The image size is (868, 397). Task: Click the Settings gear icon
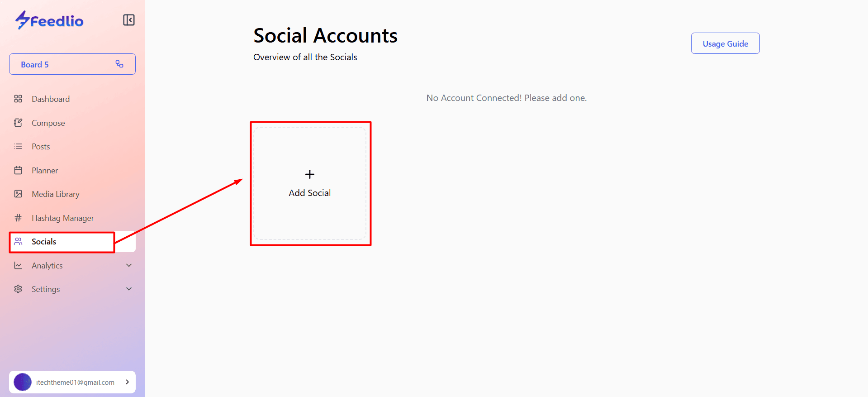(x=18, y=289)
